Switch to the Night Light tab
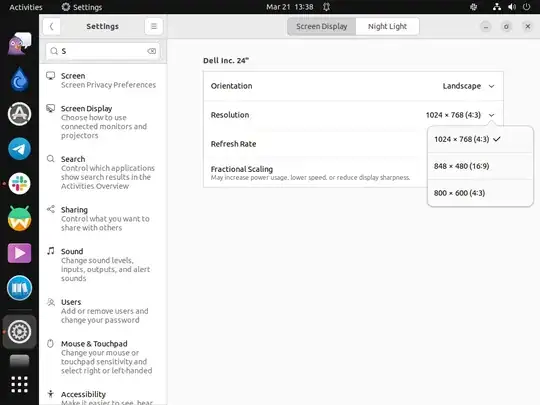Image resolution: width=540 pixels, height=405 pixels. tap(387, 27)
